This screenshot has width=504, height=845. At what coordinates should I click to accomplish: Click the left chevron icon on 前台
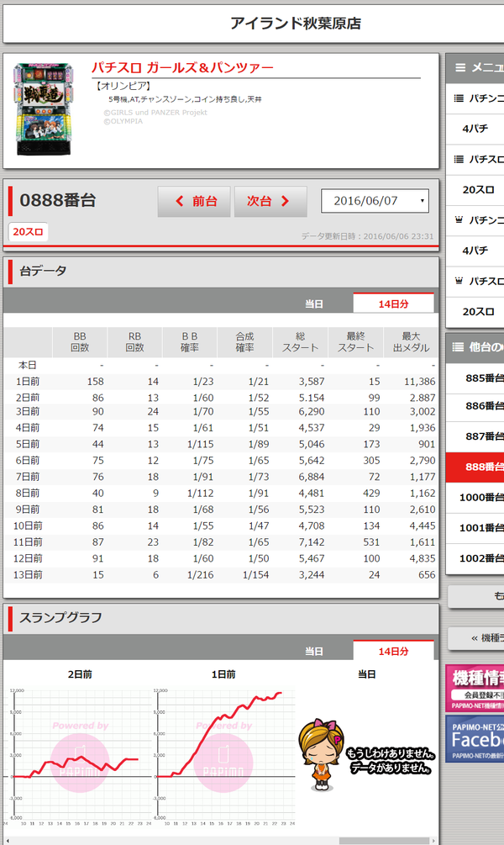pos(180,202)
